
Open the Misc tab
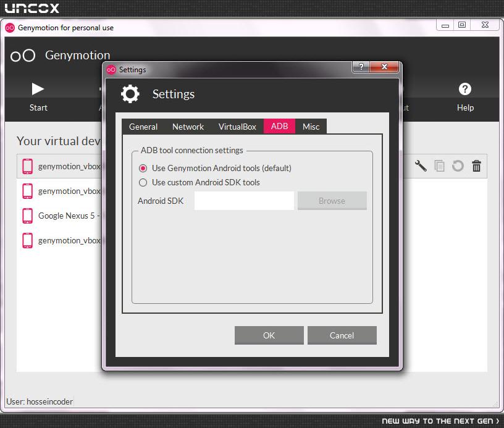311,127
